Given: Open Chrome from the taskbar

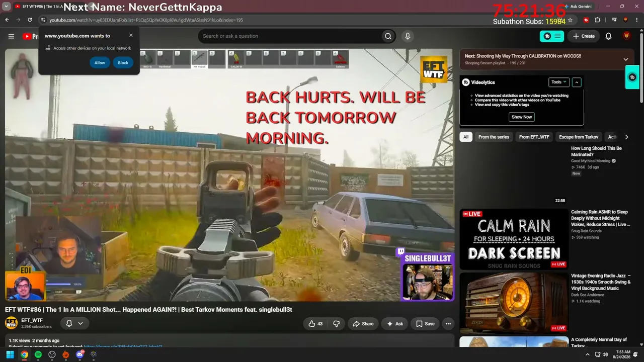Looking at the screenshot, I should tap(24, 354).
